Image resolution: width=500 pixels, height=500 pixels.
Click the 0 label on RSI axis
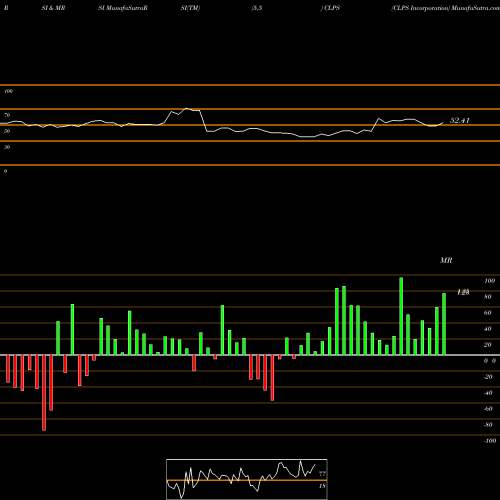tap(5, 171)
